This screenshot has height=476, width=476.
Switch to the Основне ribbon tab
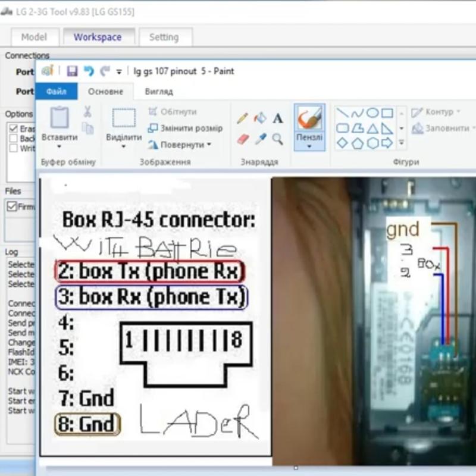[x=105, y=92]
